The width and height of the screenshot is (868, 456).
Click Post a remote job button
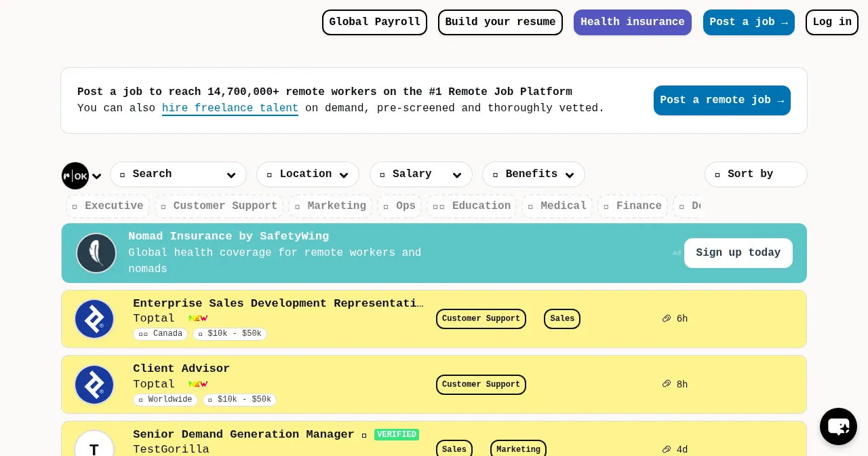tap(722, 100)
